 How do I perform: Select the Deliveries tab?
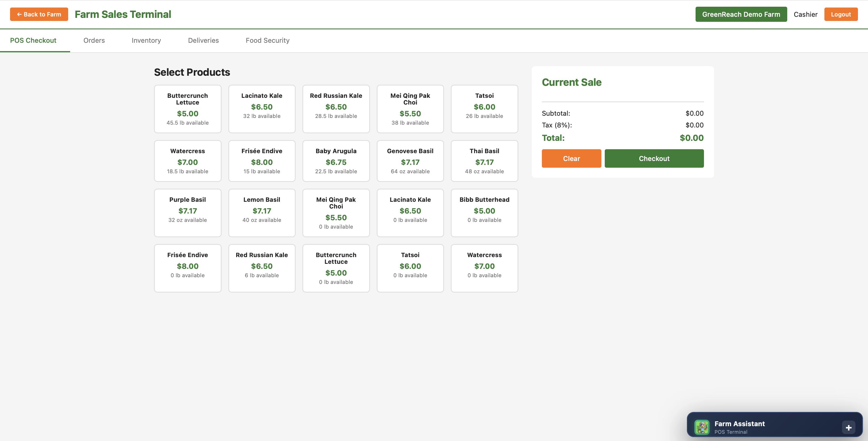click(x=203, y=41)
